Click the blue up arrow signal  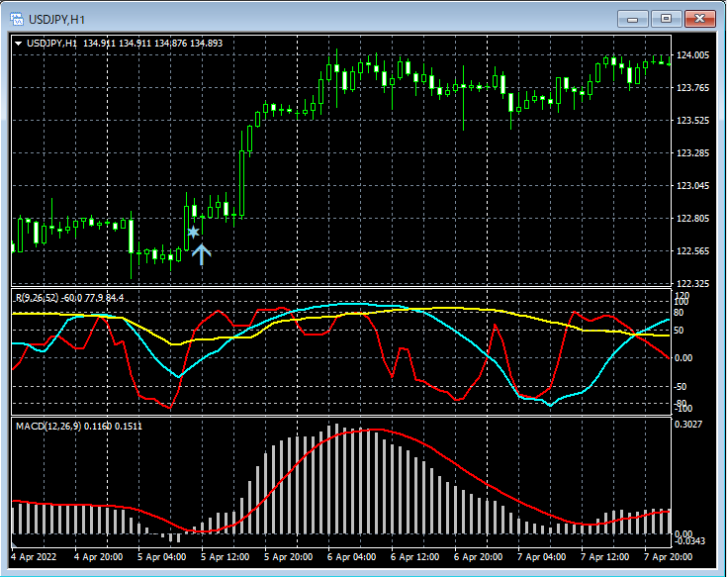click(x=201, y=254)
